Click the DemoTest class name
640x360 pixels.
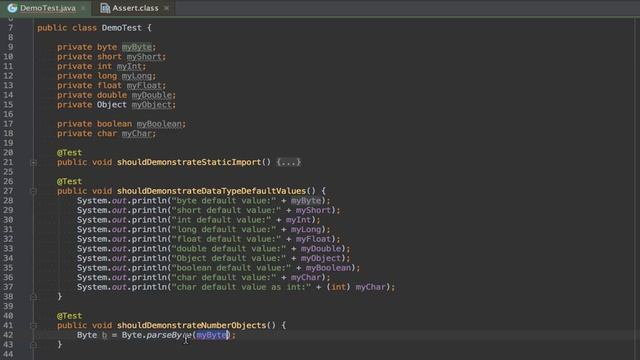[x=122, y=28]
